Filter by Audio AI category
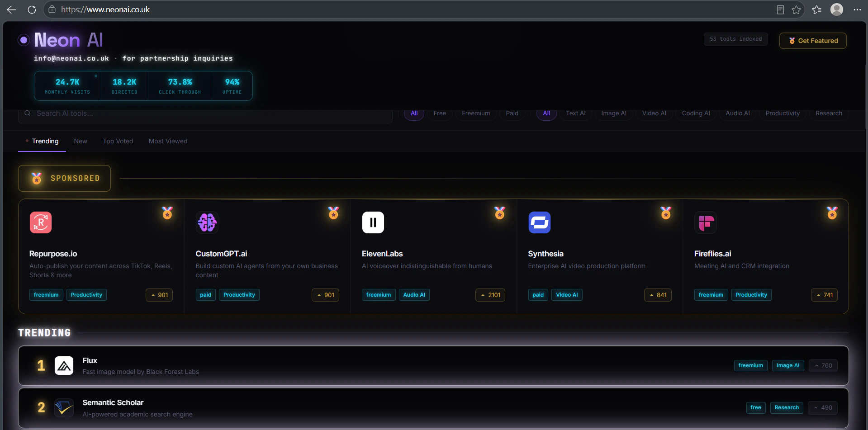The height and width of the screenshot is (430, 868). [738, 113]
